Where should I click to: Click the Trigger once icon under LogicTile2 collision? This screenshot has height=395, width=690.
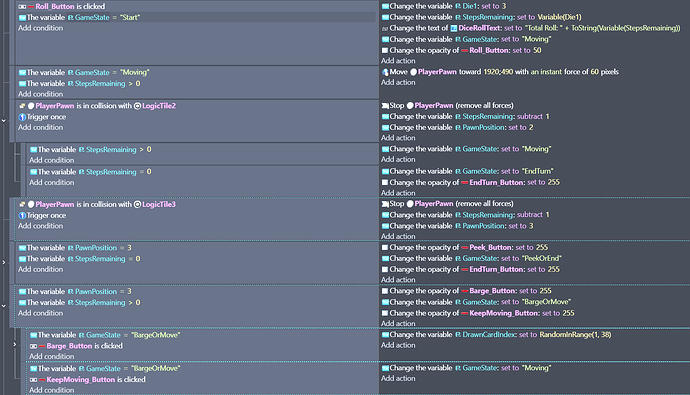coord(22,117)
